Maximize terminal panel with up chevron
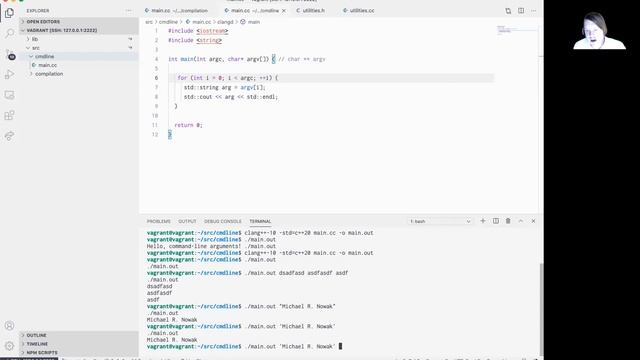This screenshot has width=640, height=360. point(521,221)
